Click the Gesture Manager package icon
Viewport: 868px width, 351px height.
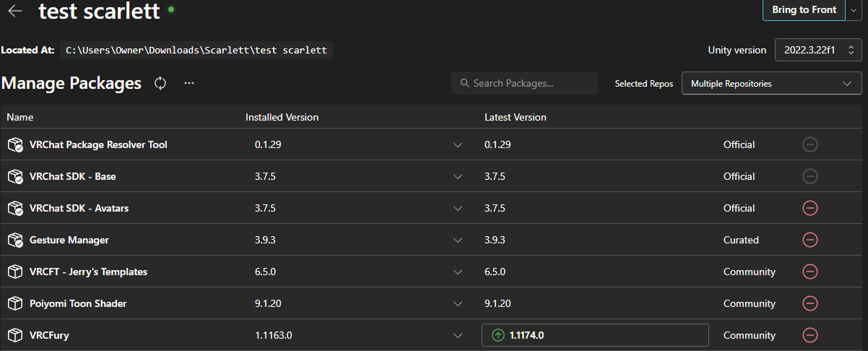coord(15,240)
